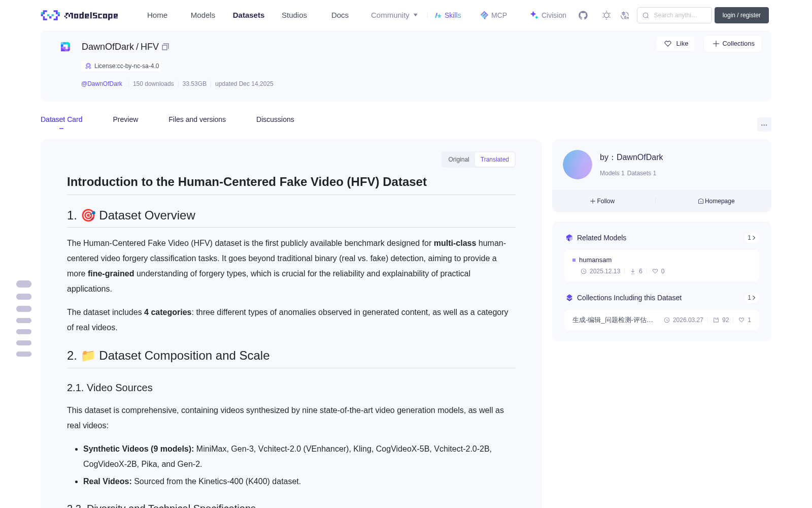
Task: Click the Related Models cube icon
Action: coord(569,238)
